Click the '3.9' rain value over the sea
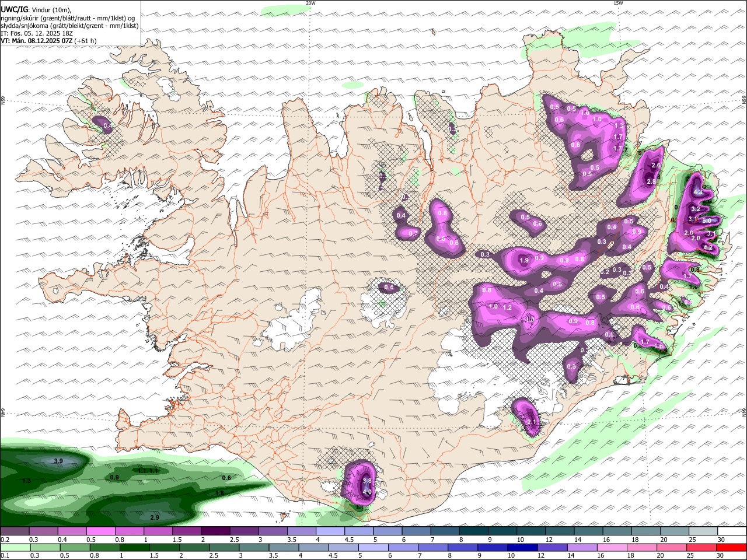Screen dimensions: 747x560 click(58, 461)
